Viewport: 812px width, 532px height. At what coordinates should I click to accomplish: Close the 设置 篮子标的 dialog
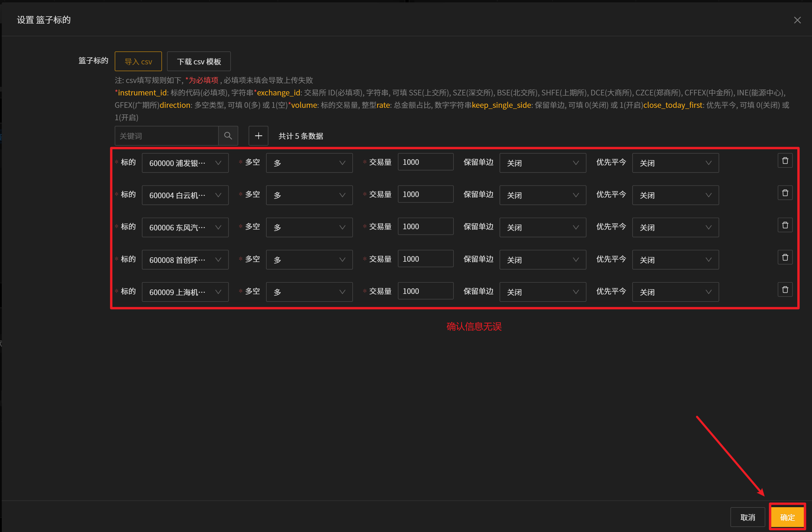coord(797,20)
